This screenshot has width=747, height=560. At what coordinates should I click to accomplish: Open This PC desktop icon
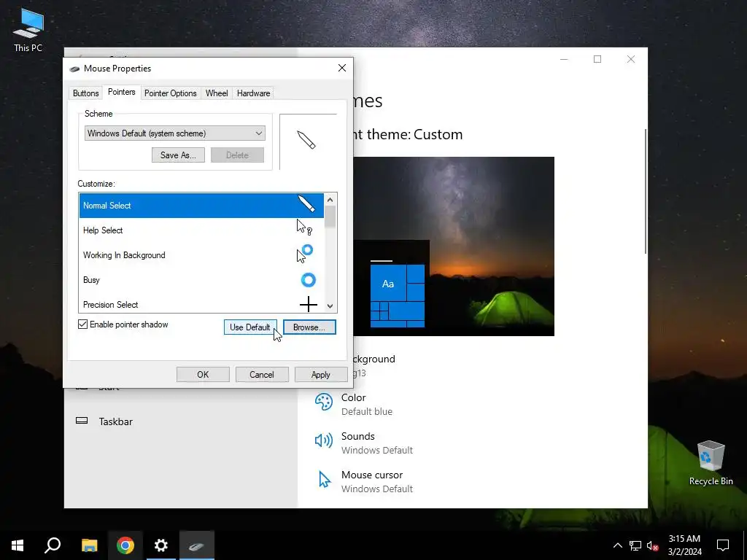point(28,31)
